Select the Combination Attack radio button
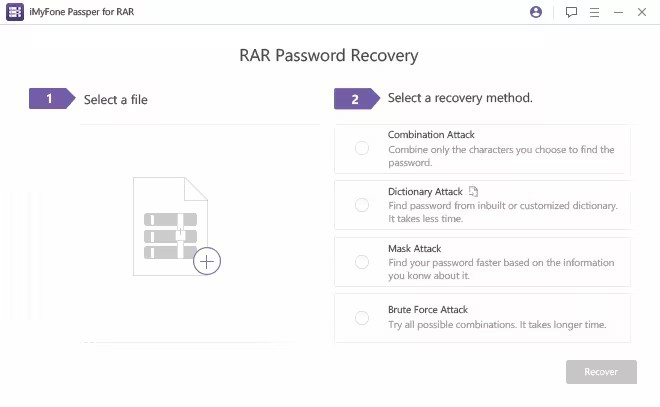This screenshot has height=407, width=660. tap(362, 148)
